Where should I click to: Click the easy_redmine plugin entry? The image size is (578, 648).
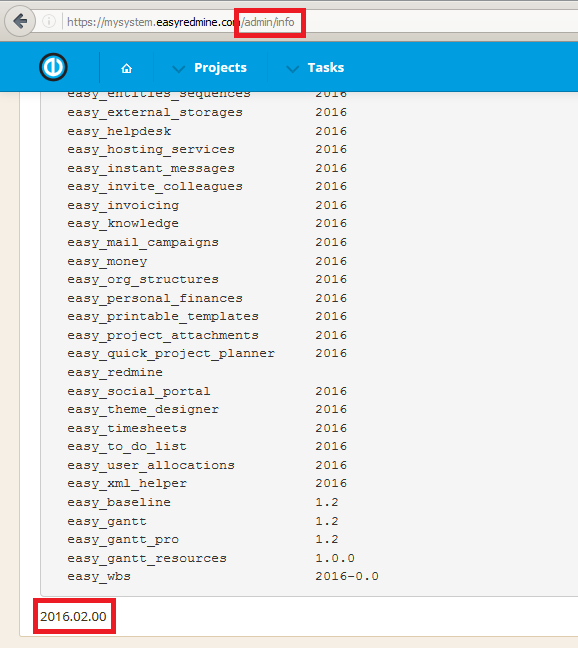point(115,372)
